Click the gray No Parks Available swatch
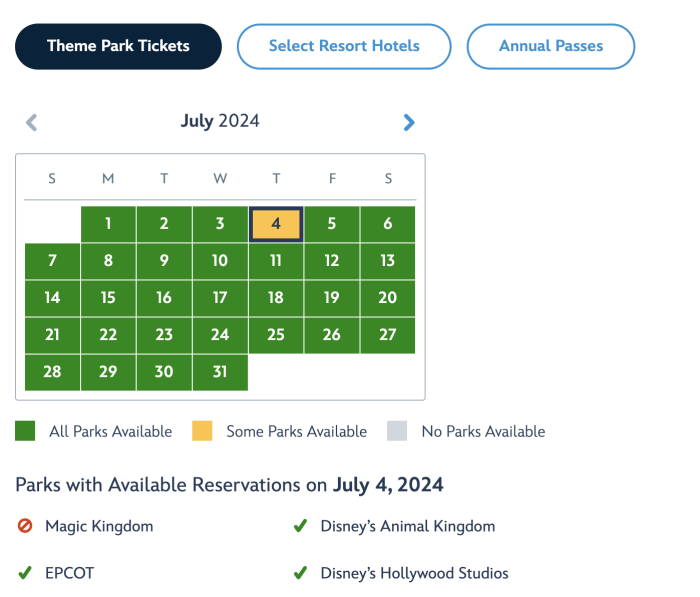This screenshot has height=597, width=700. coord(397,431)
